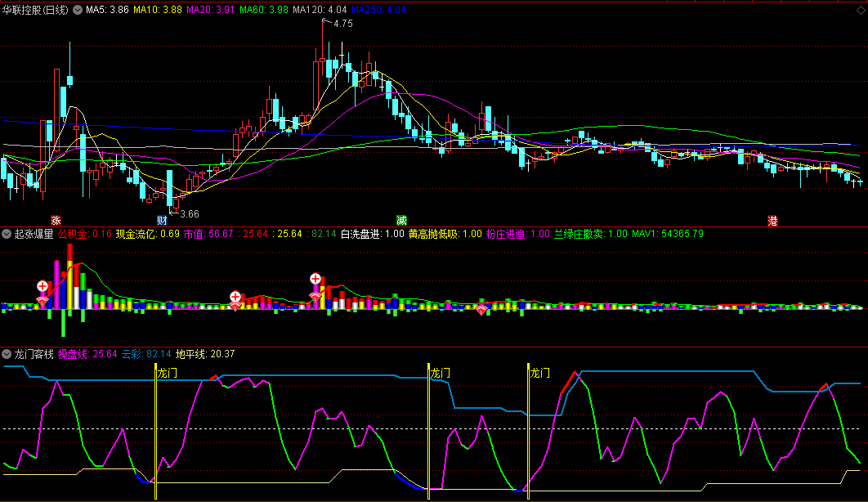Select the MA5: 3.86 label
This screenshot has height=502, width=868.
[x=107, y=10]
